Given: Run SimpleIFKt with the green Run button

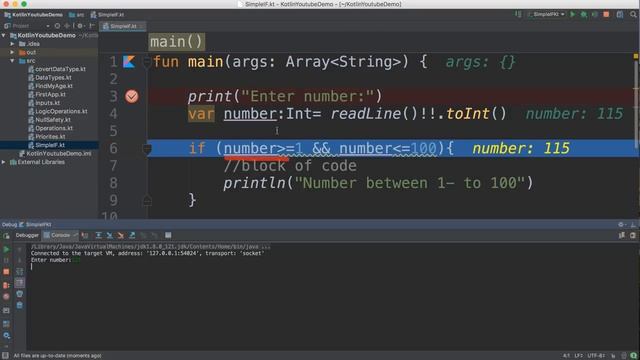Looking at the screenshot, I should (573, 14).
